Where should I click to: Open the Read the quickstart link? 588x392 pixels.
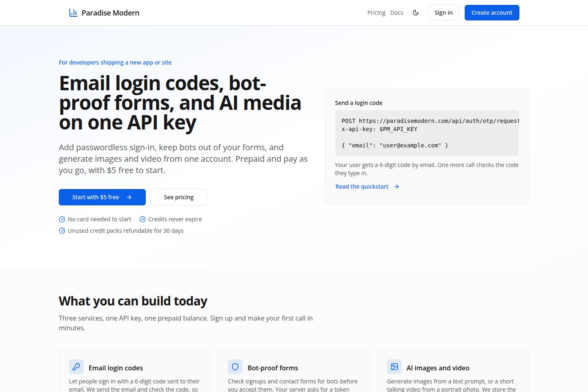pos(367,187)
